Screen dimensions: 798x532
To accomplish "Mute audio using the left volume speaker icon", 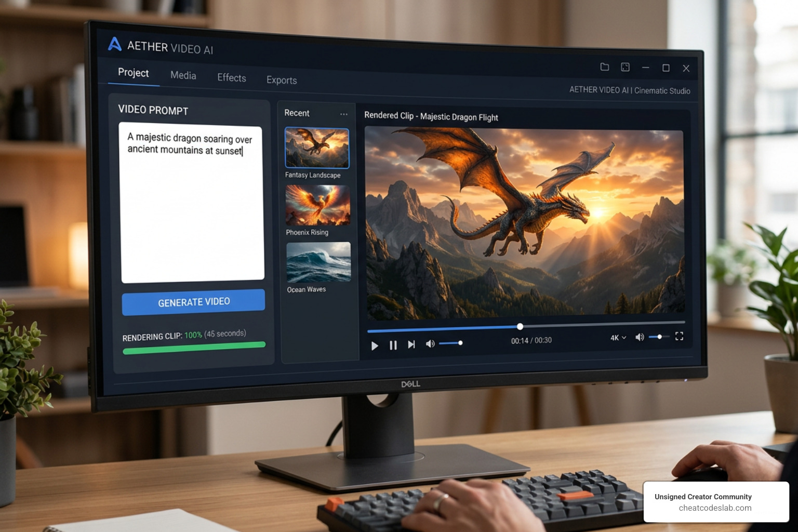I will pos(430,343).
